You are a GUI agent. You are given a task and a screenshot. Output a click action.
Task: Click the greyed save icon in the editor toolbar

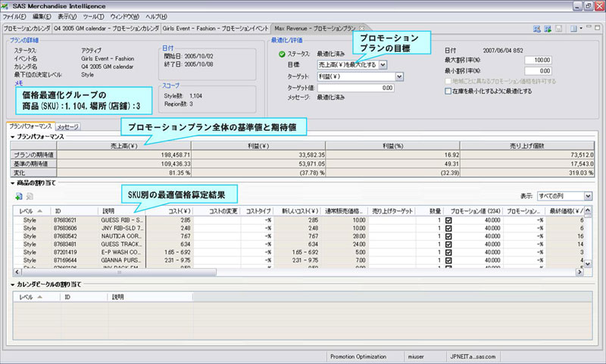point(558,29)
